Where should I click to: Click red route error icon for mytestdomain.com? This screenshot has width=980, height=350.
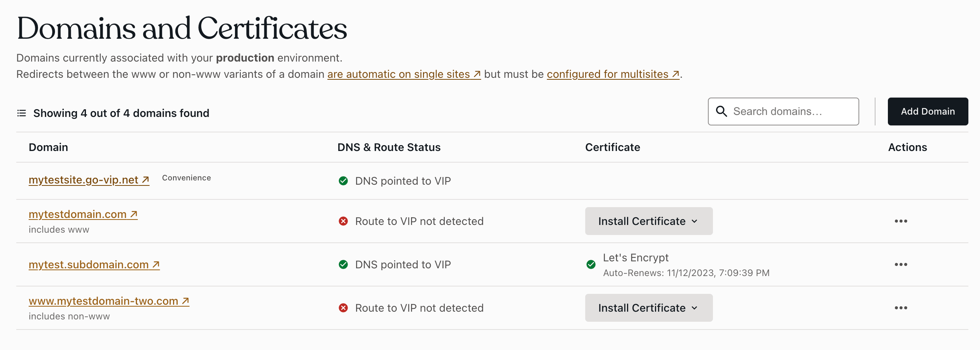(343, 221)
